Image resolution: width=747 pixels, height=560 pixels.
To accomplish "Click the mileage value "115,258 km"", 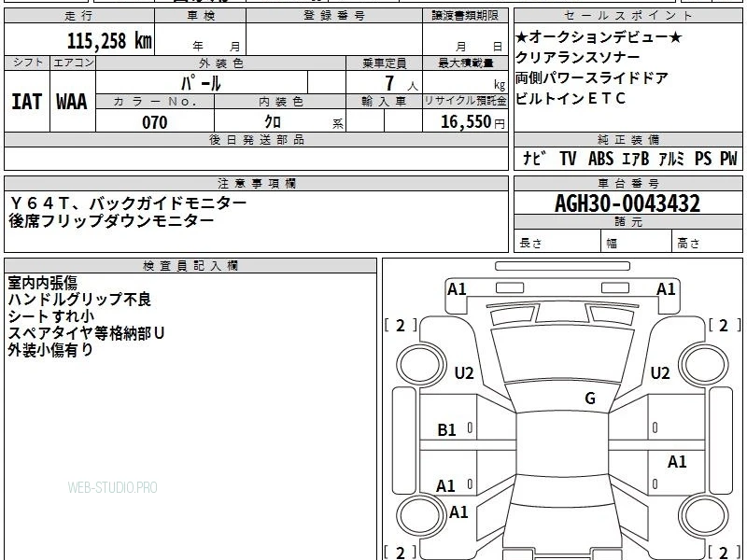I will [x=109, y=40].
